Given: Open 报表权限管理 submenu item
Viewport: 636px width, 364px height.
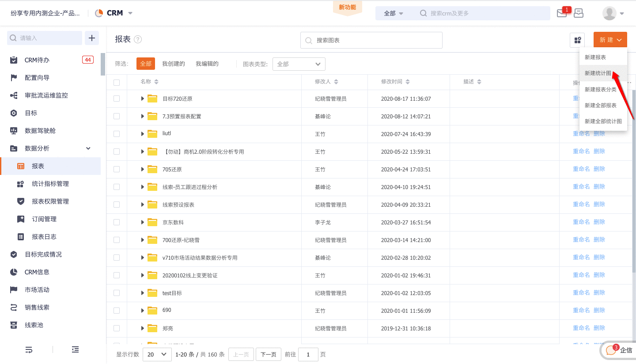Looking at the screenshot, I should coord(50,201).
